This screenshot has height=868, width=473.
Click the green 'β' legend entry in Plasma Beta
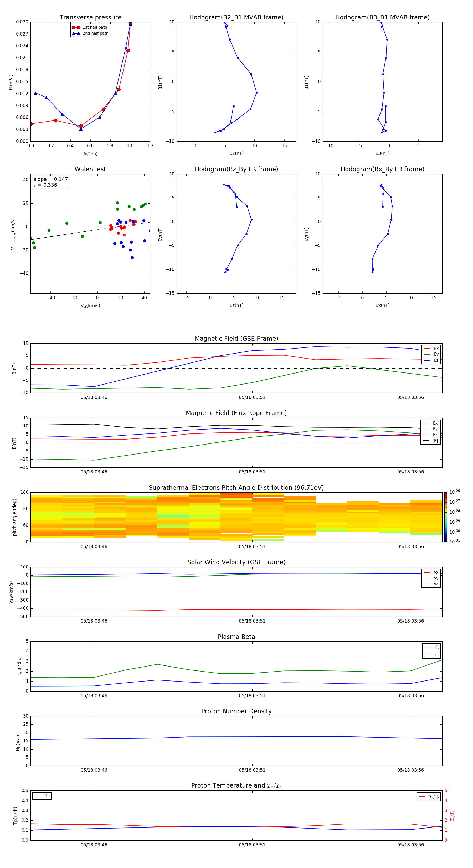pos(431,654)
